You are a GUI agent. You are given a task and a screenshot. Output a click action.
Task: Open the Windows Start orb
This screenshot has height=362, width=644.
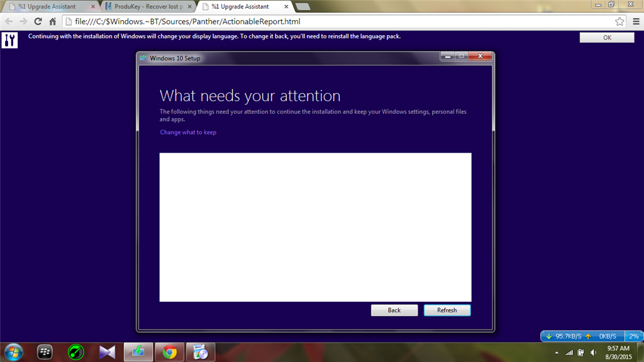[14, 352]
